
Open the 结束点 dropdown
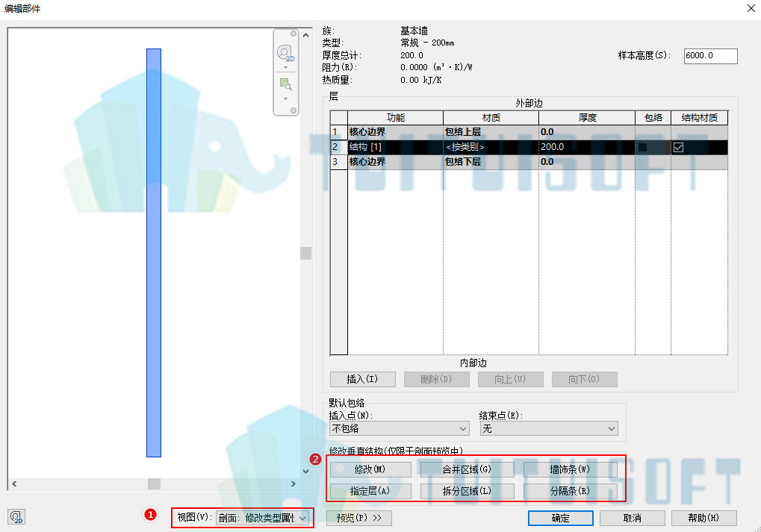(548, 429)
